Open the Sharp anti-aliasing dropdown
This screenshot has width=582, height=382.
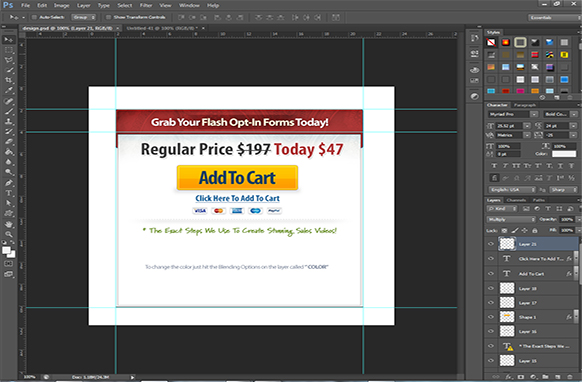coord(563,190)
